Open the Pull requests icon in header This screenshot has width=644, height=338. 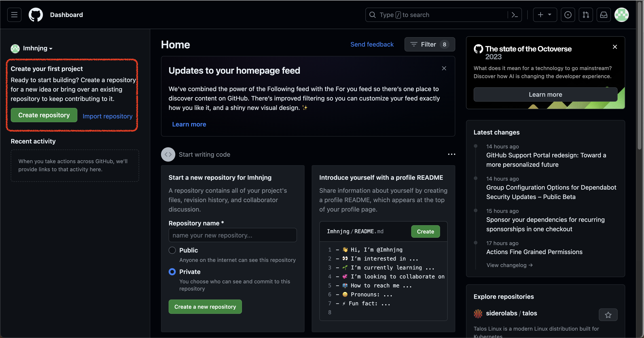click(x=586, y=15)
